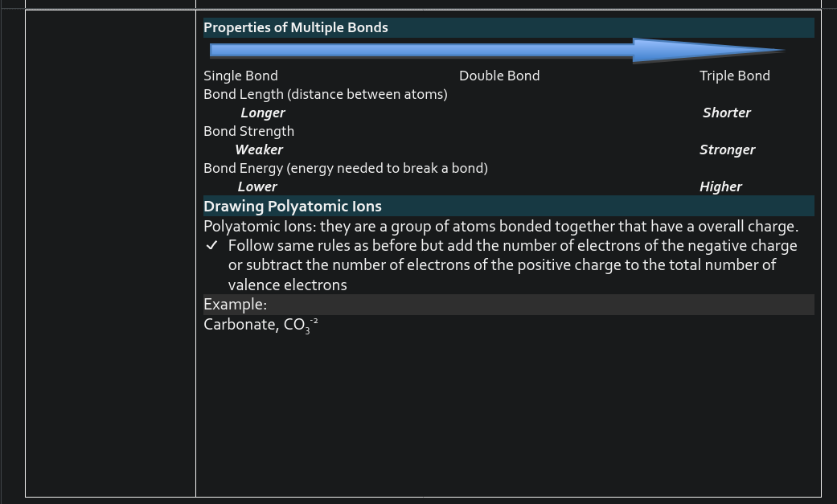Screen dimensions: 837x504
Task: Click the Polyatomic Ions definition sentence
Action: [500, 226]
